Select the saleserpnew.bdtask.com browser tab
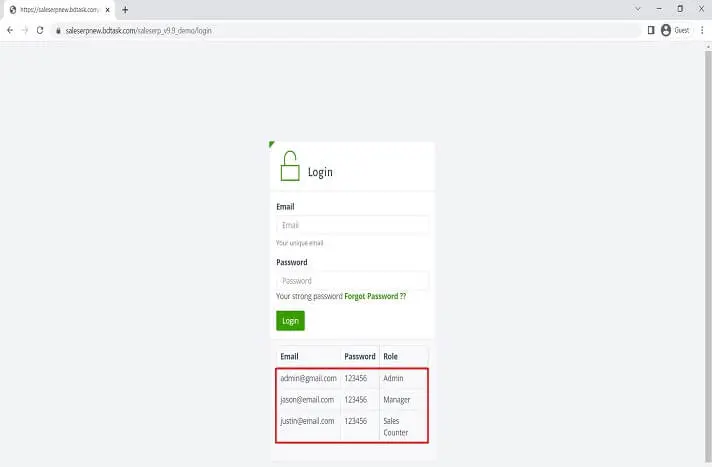The width and height of the screenshot is (712, 467). pyautogui.click(x=59, y=10)
